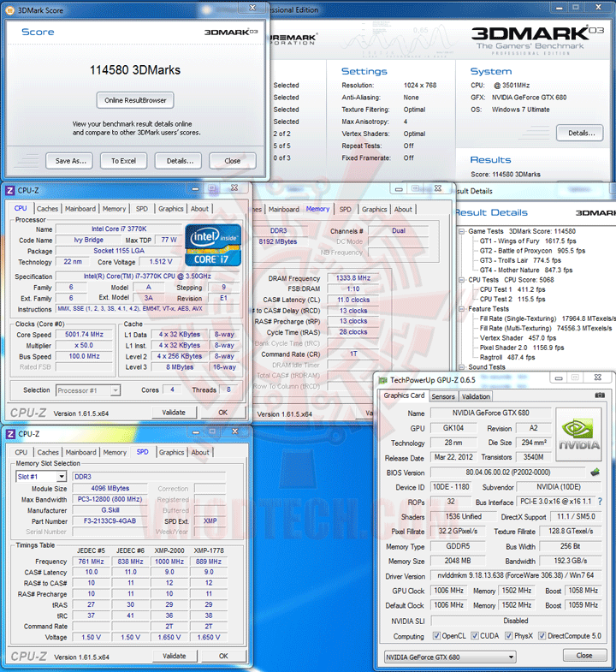Click the BIOS Version field in GPU-Z

[x=508, y=473]
